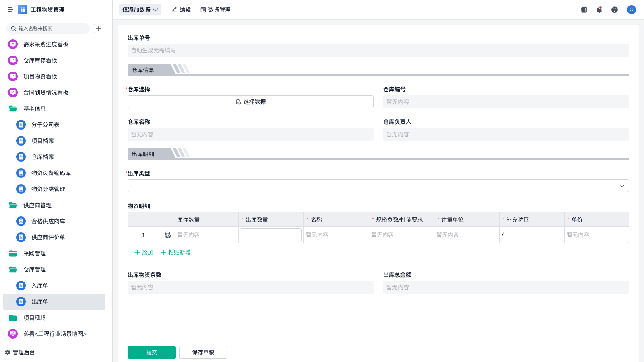Click 粘贴新增 link
This screenshot has width=644, height=362.
click(x=175, y=252)
